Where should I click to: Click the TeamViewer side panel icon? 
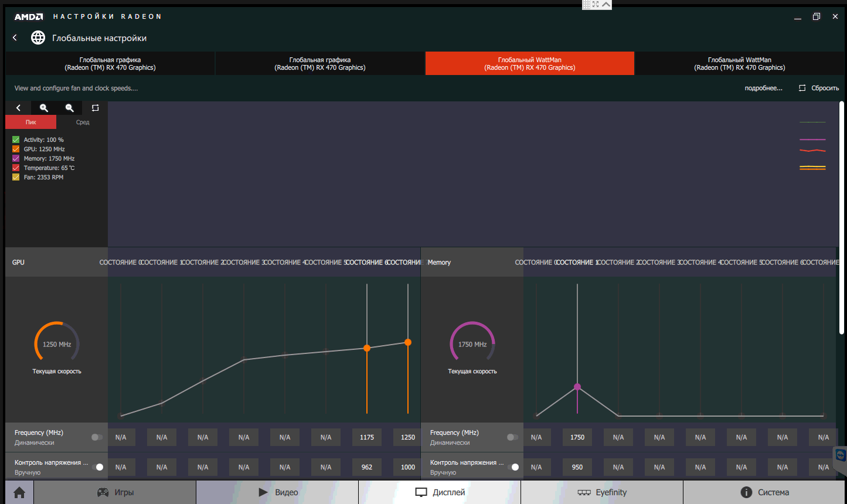point(841,456)
